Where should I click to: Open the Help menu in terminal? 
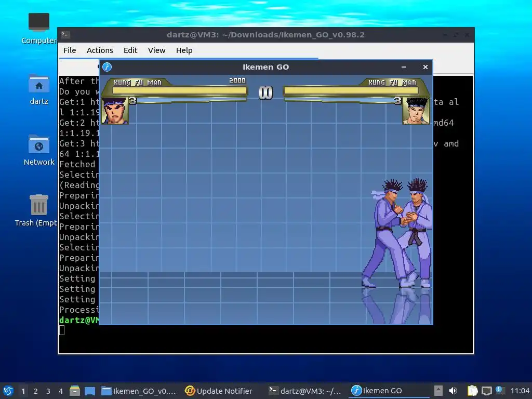click(x=184, y=50)
